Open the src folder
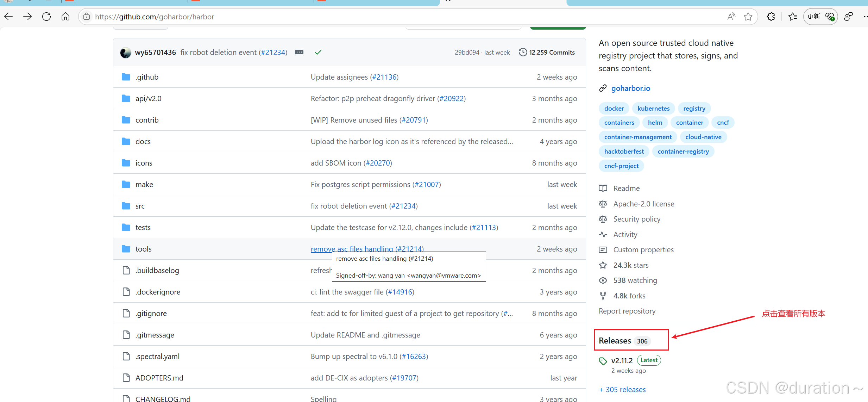 (x=140, y=206)
